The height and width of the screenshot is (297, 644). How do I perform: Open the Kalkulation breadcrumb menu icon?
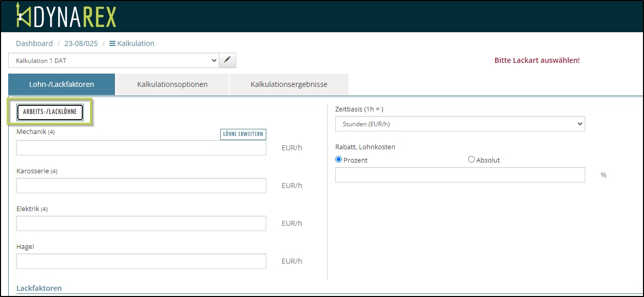pyautogui.click(x=112, y=43)
